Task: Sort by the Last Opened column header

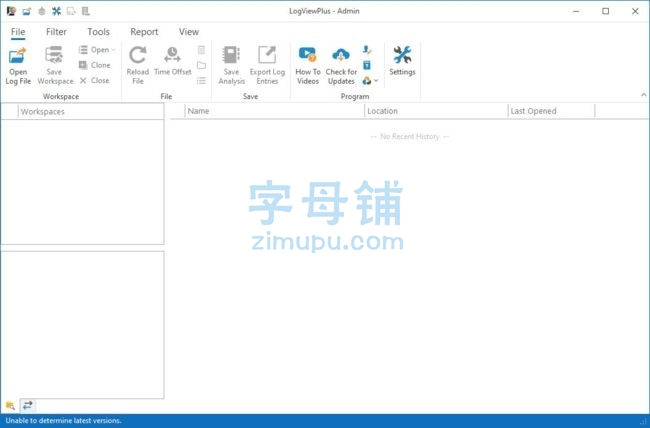Action: [x=551, y=111]
